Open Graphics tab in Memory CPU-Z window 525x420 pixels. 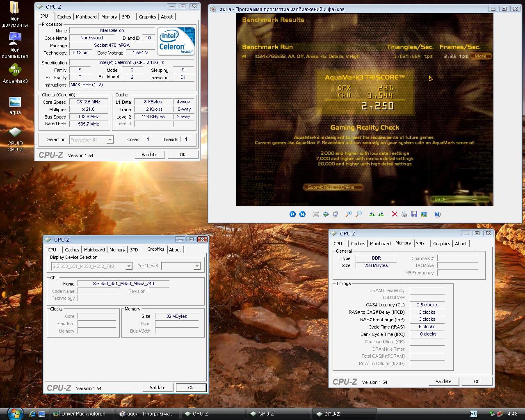point(442,244)
